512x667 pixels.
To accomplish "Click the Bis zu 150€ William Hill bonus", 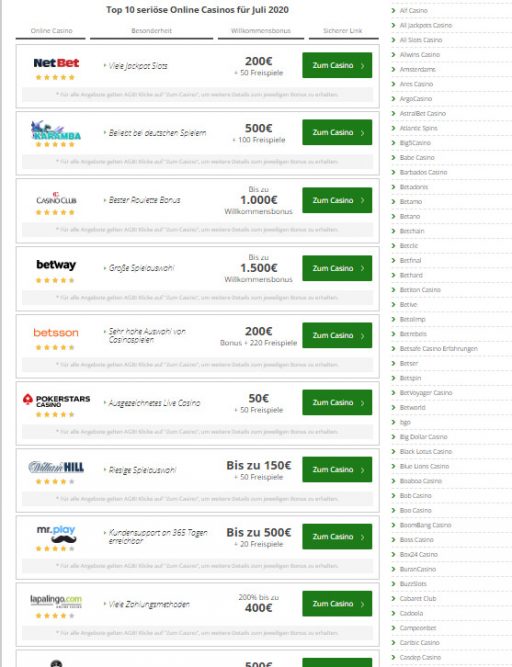I will click(259, 470).
